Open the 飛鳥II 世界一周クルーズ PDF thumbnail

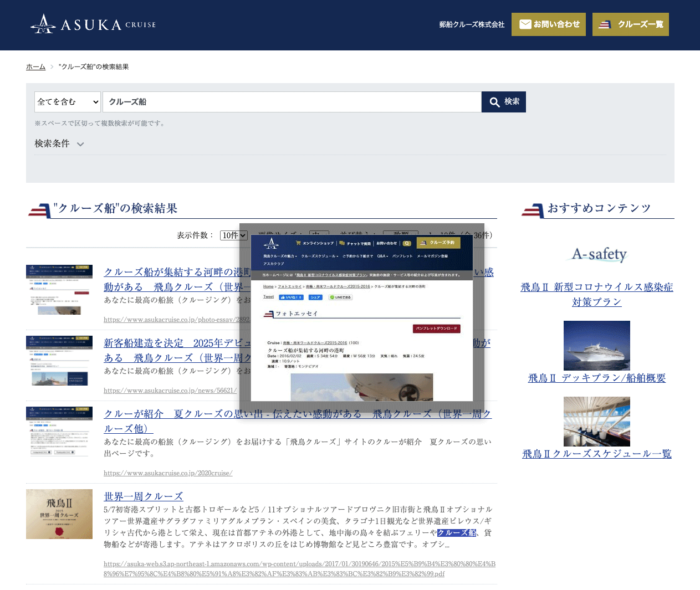tap(59, 514)
